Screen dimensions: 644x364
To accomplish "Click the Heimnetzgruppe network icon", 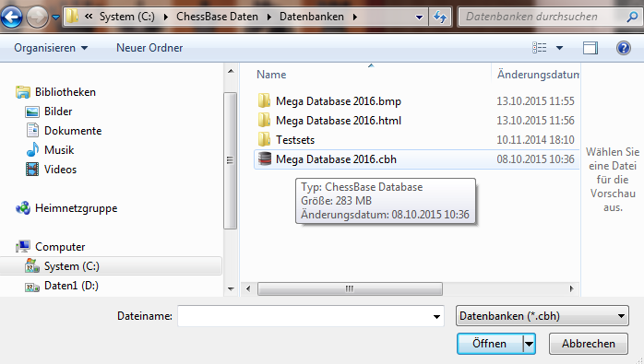I will click(23, 208).
